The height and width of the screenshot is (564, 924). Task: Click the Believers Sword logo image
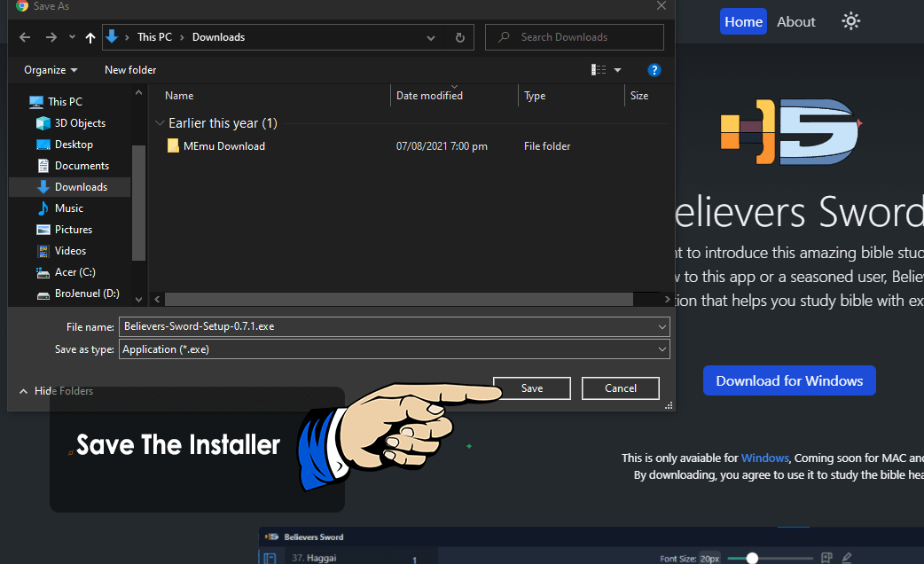(789, 131)
